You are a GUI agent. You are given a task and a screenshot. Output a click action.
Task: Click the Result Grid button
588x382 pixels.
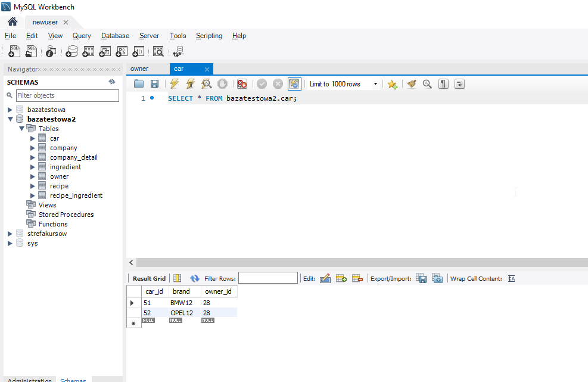click(x=149, y=278)
